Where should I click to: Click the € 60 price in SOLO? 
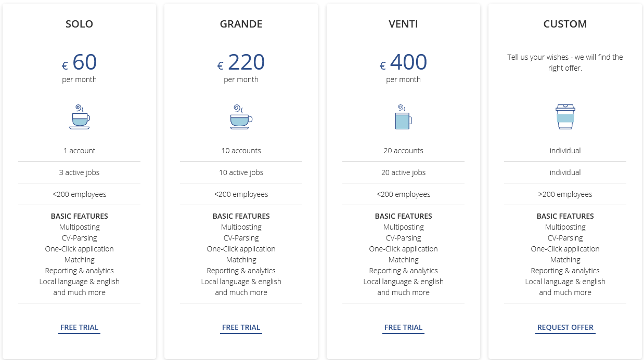79,62
